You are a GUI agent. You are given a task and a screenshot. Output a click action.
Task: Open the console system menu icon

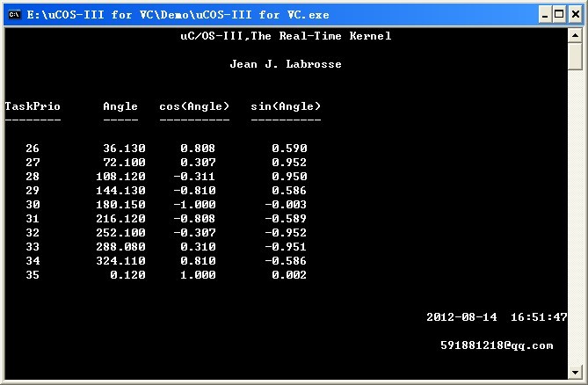[14, 15]
